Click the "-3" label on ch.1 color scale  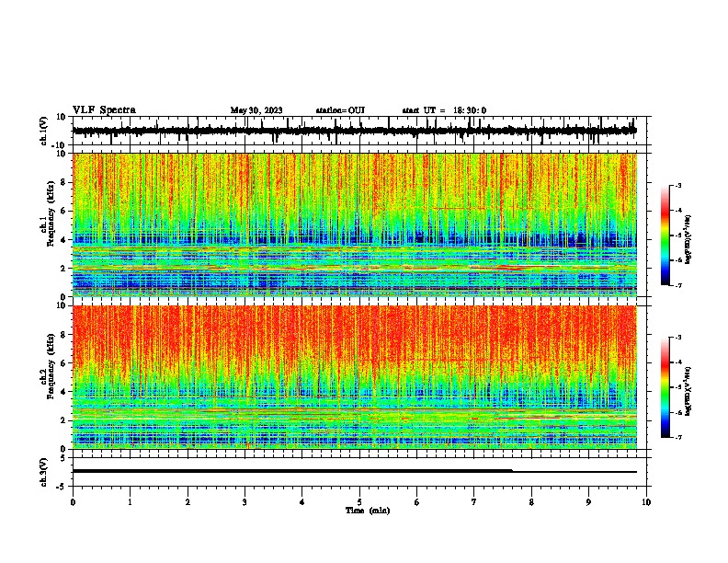[678, 185]
